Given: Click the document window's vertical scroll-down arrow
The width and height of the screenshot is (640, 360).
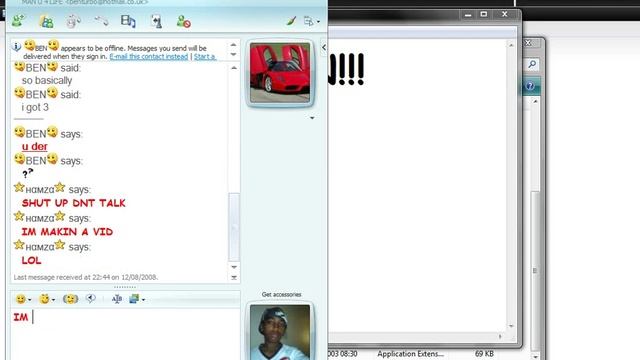Looking at the screenshot, I should (511, 326).
